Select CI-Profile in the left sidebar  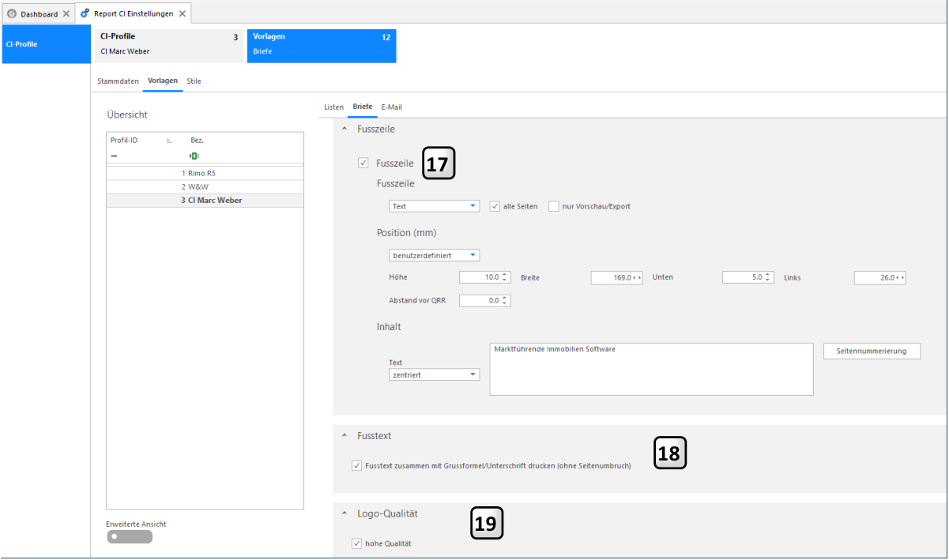46,44
